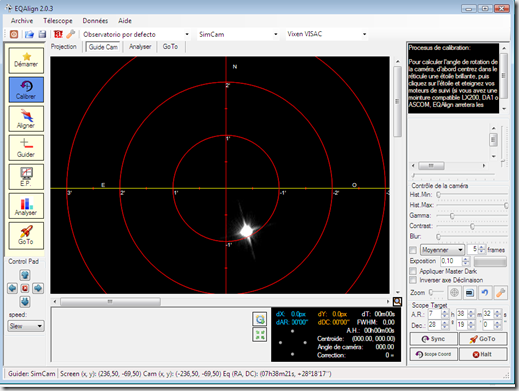The height and width of the screenshot is (391, 519).
Task: Click the save floppy disk icon
Action: [x=42, y=34]
